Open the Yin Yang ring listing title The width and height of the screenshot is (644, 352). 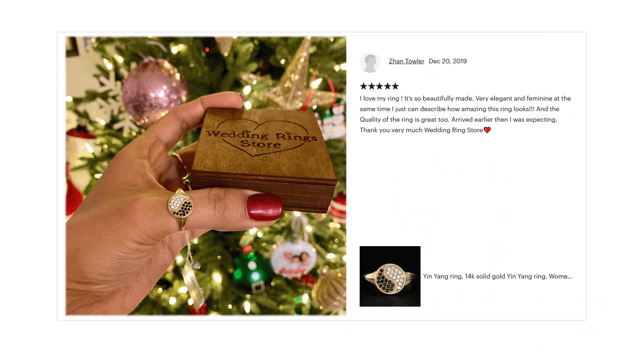(498, 276)
